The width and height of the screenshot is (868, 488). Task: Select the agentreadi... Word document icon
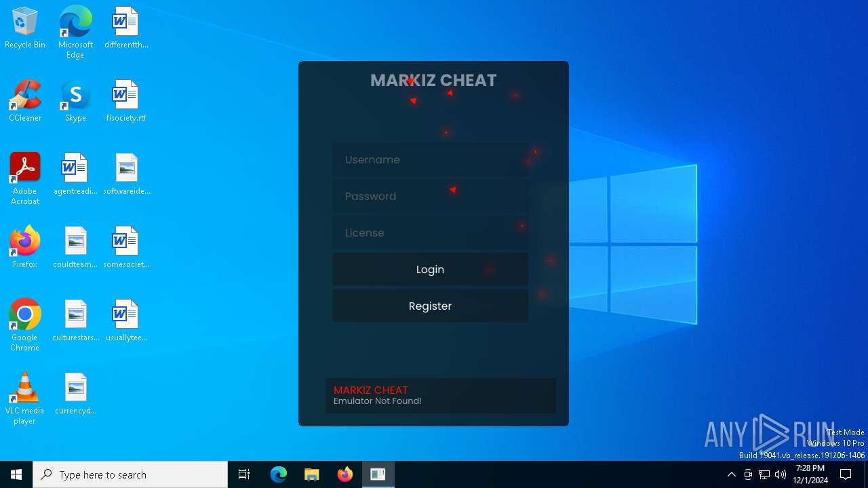point(75,175)
